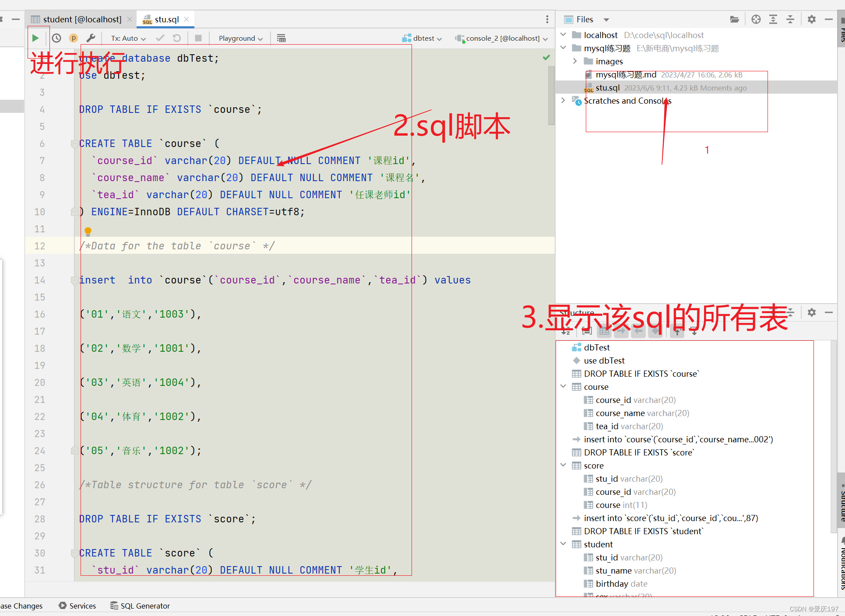Toggle fold marker on insert into course line
845x616 pixels.
pyautogui.click(x=74, y=280)
